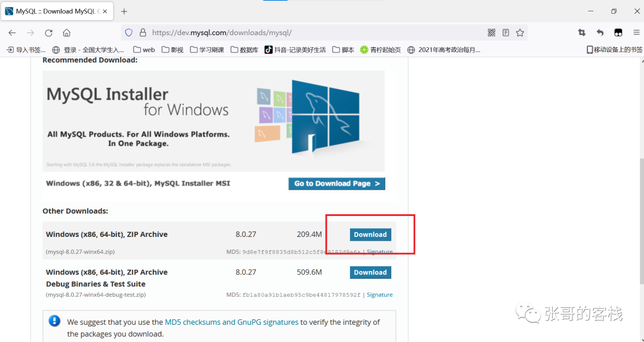Screen dimensions: 644x342
Task: Click the Recommended Download: heading
Action: point(90,60)
